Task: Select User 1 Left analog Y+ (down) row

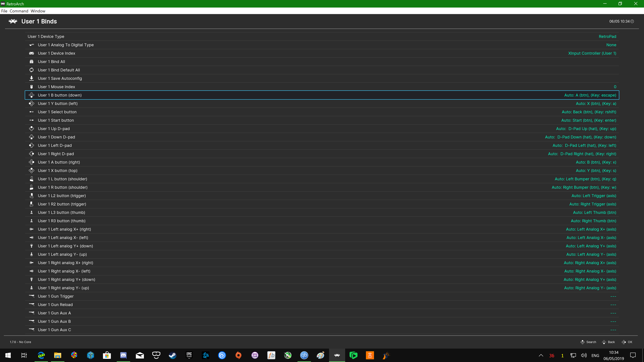Action: 322,246
